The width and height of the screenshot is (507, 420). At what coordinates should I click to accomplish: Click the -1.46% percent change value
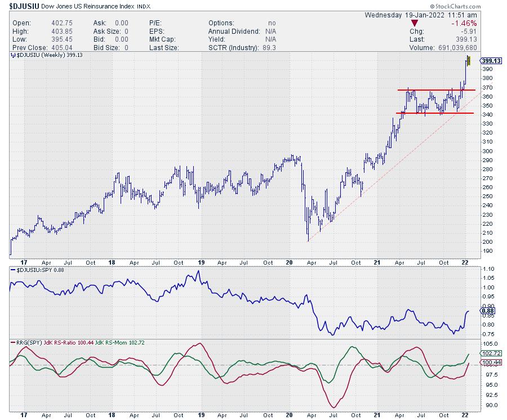pyautogui.click(x=465, y=23)
